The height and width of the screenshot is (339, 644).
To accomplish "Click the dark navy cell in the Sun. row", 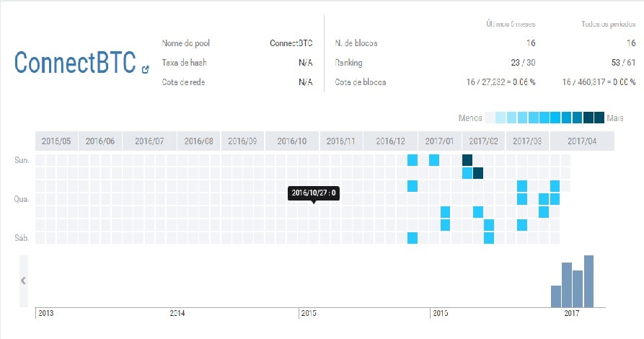I will tap(467, 159).
